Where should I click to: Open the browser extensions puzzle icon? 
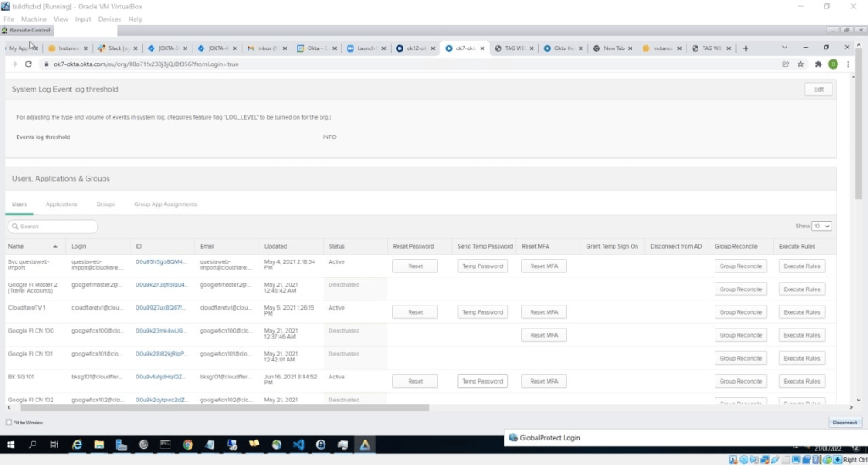click(818, 64)
